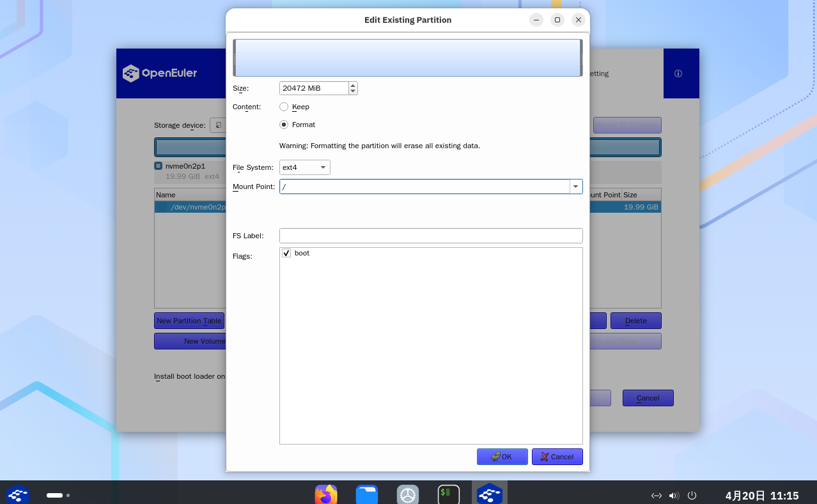
Task: Close the Edit Existing Partition dialog
Action: coord(579,20)
